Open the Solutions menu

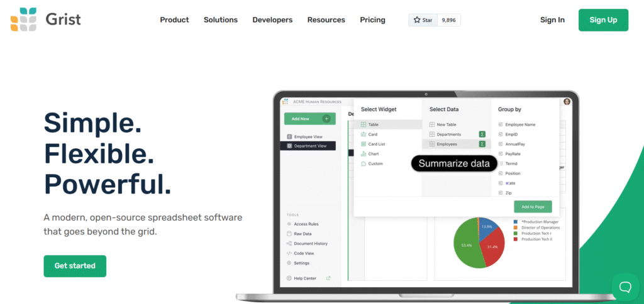tap(221, 20)
